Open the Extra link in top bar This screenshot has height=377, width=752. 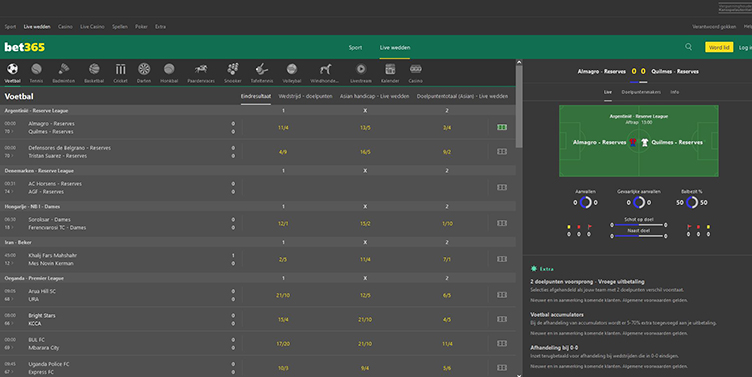point(160,27)
